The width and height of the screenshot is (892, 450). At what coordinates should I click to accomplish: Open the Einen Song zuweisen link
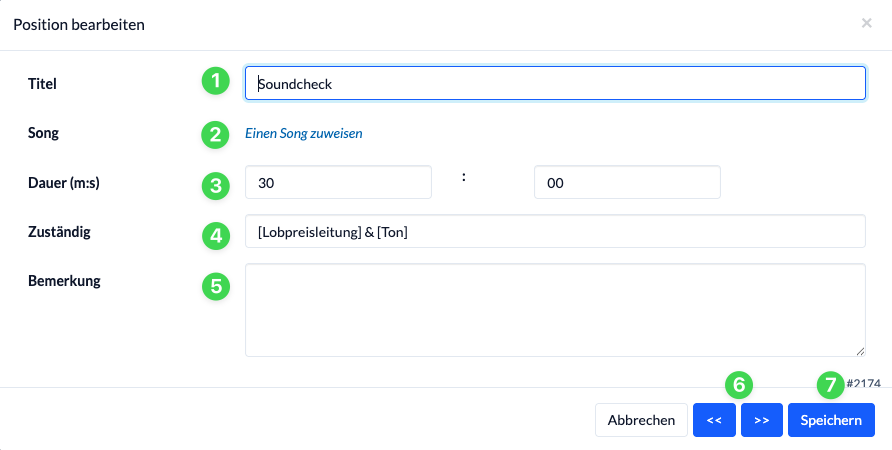(304, 133)
